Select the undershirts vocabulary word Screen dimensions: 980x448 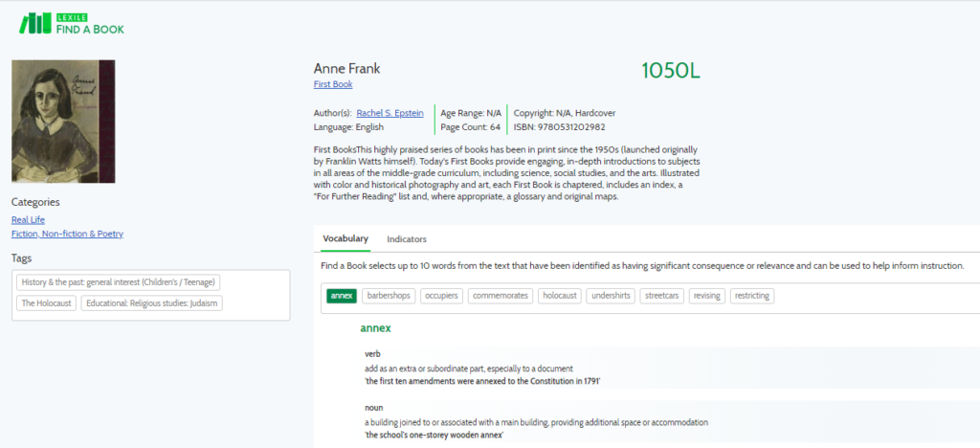611,296
